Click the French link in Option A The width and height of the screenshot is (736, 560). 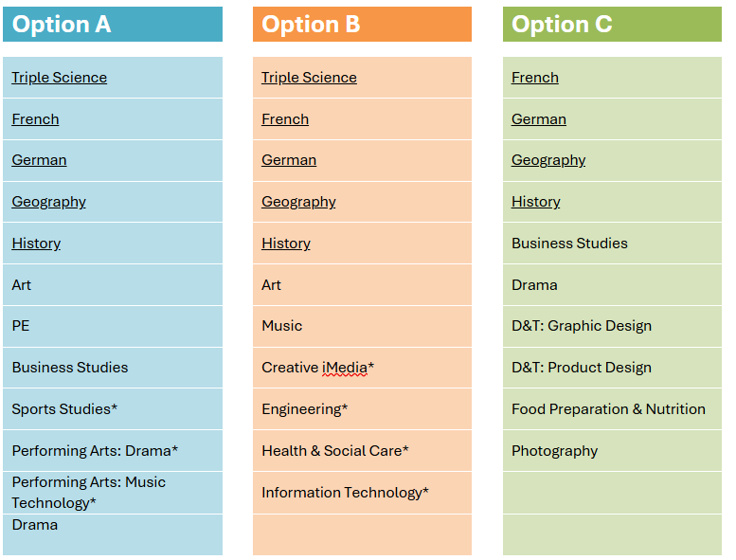pyautogui.click(x=35, y=119)
